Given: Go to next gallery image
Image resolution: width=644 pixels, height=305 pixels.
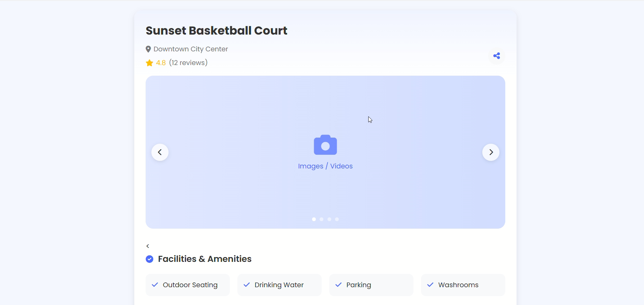Looking at the screenshot, I should pos(491,152).
